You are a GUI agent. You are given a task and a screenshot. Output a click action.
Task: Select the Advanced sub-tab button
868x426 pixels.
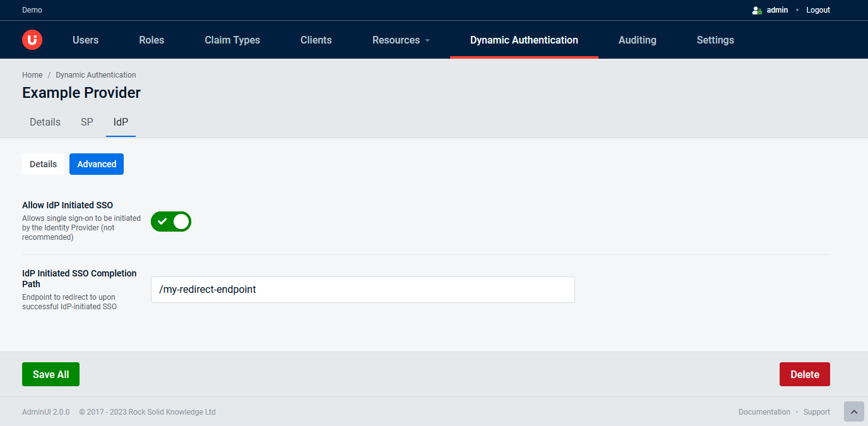96,163
